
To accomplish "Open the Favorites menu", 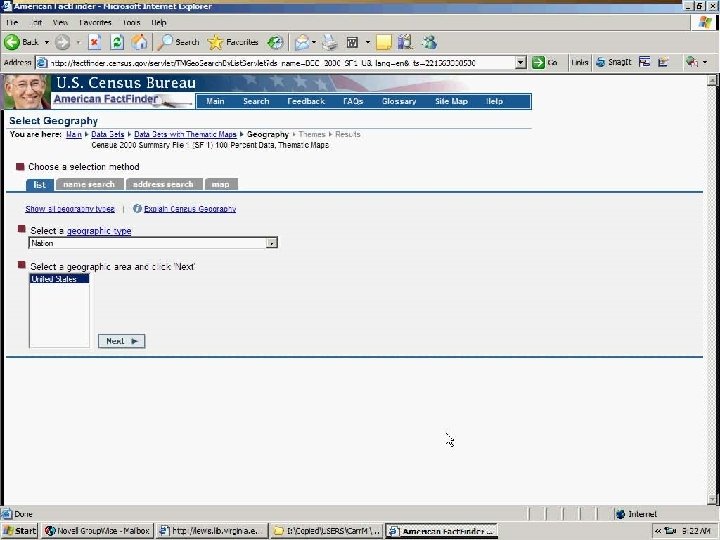I will coord(95,22).
